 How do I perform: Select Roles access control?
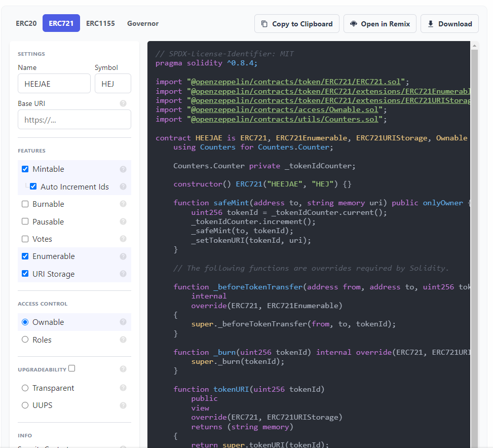click(x=25, y=340)
